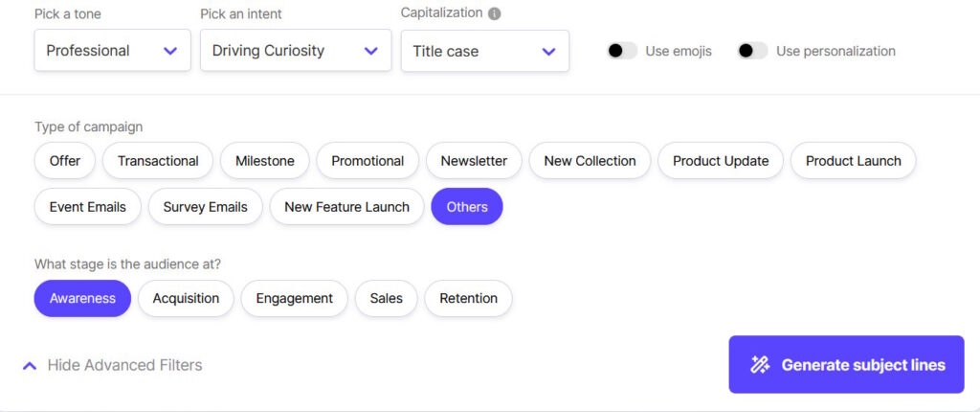Enable the Use emojis toggle
The image size is (980, 412).
(x=622, y=51)
